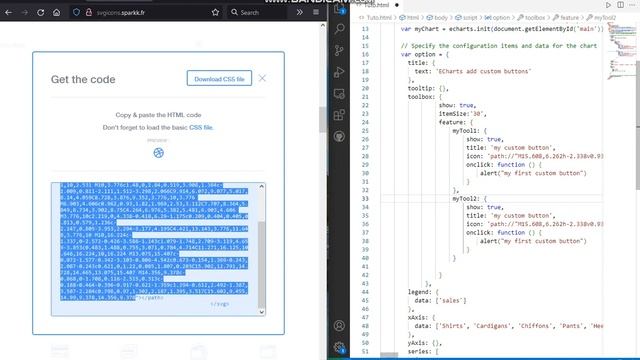Open the CSS file link

click(x=200, y=127)
